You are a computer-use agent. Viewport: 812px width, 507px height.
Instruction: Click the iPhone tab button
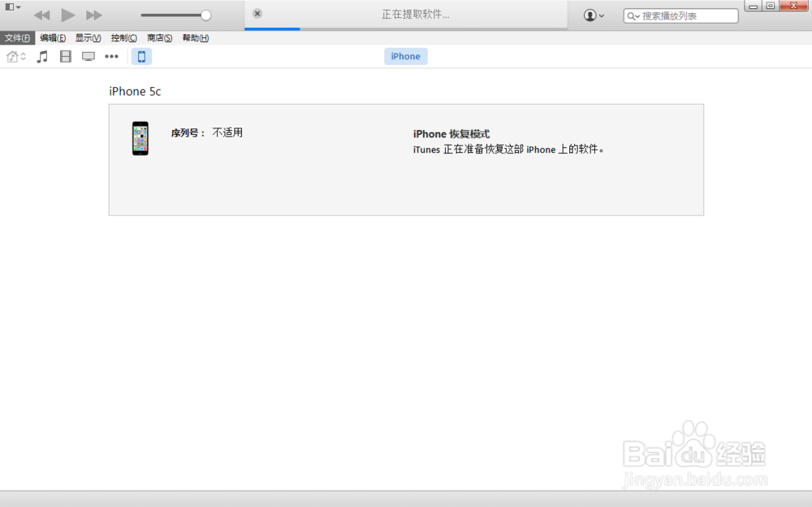point(405,57)
